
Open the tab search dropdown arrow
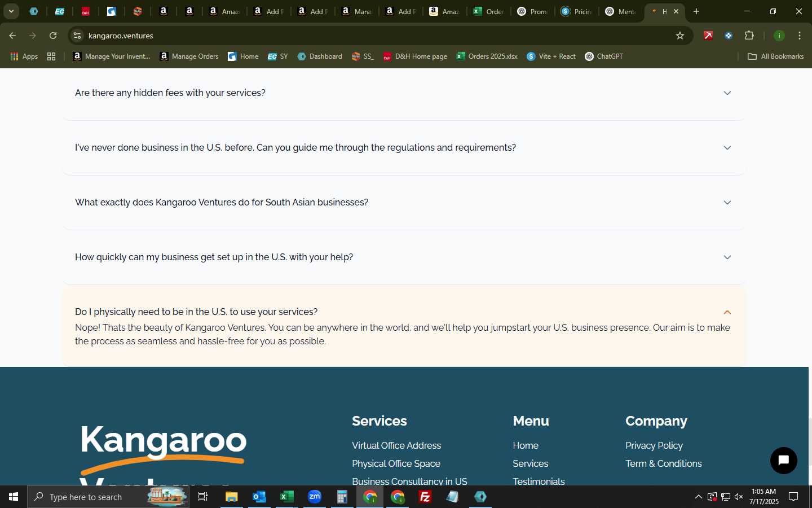coord(11,11)
